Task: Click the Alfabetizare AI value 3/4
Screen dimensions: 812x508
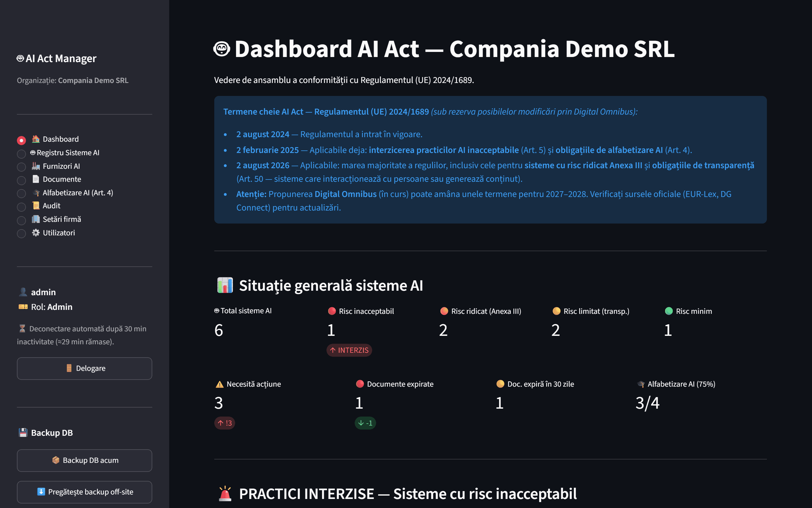Action: (x=648, y=403)
